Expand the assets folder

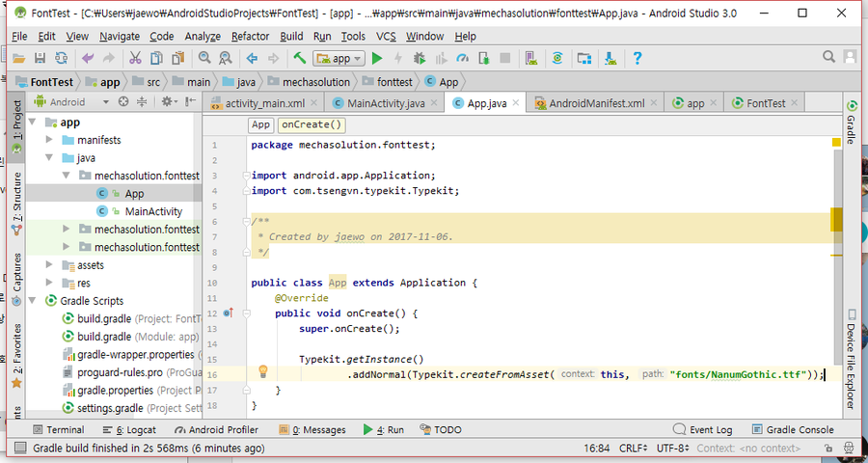point(49,264)
